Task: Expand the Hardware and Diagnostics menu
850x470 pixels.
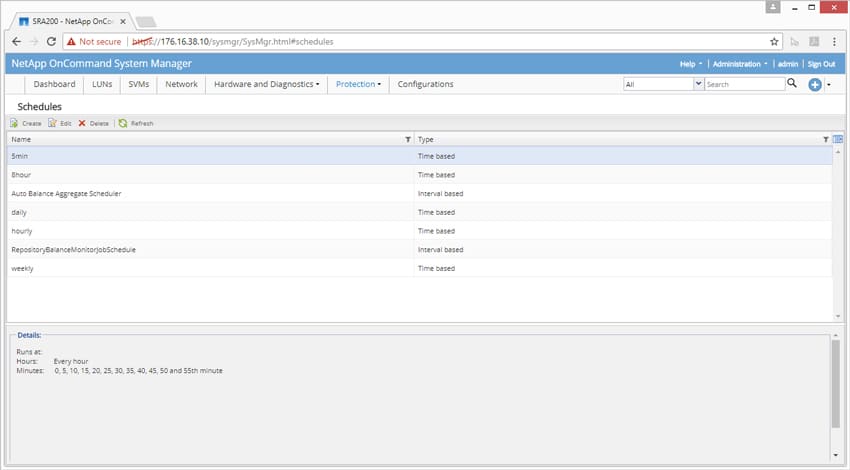Action: [x=266, y=84]
